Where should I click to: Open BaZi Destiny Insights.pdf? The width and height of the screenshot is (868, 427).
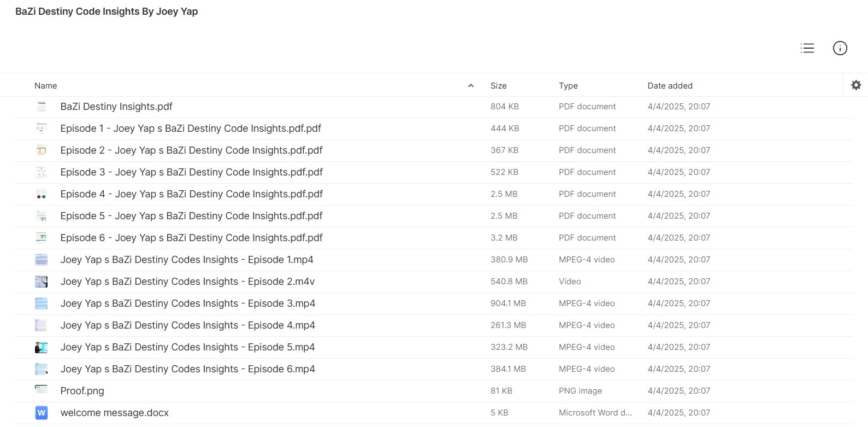pyautogui.click(x=116, y=107)
